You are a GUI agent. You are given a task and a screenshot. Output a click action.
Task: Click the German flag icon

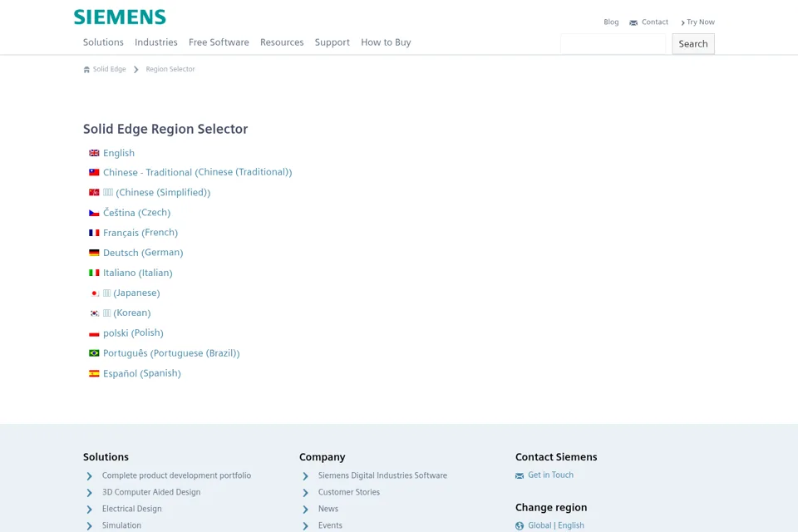coord(94,253)
